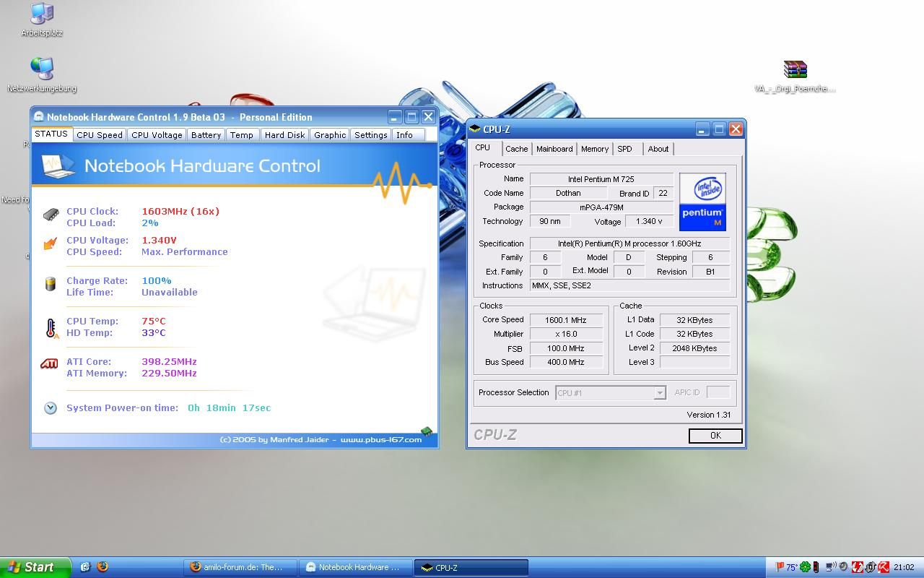Open the Netzwerkumgebung desktop icon
This screenshot has width=924, height=578.
pos(42,75)
